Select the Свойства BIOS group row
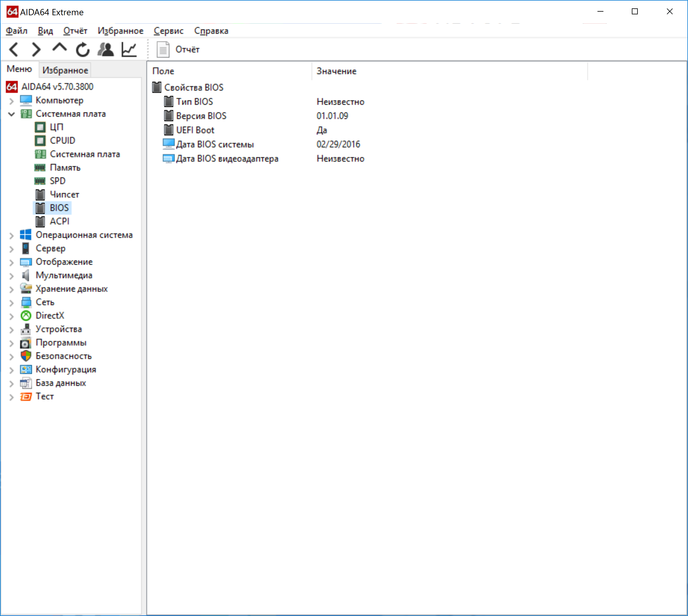The height and width of the screenshot is (616, 688). [194, 87]
